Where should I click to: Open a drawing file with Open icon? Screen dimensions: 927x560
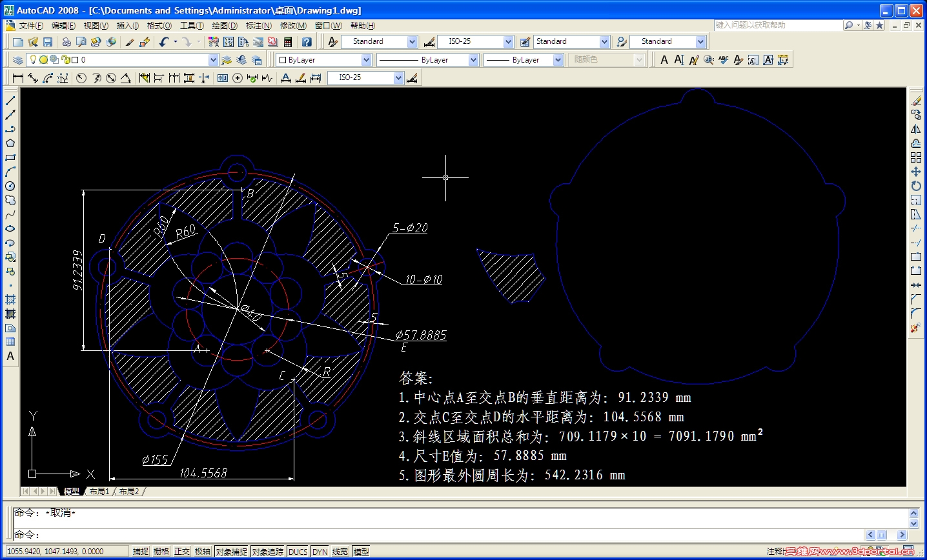[33, 42]
